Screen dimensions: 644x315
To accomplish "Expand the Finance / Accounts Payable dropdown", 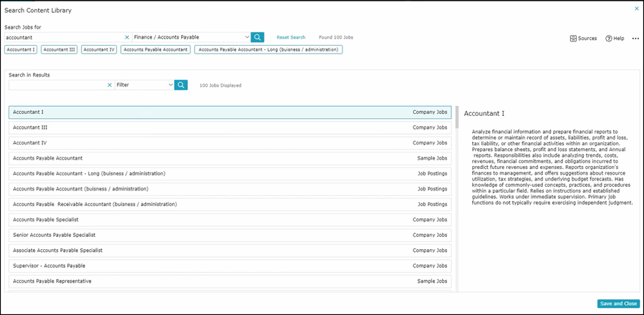I will [247, 37].
